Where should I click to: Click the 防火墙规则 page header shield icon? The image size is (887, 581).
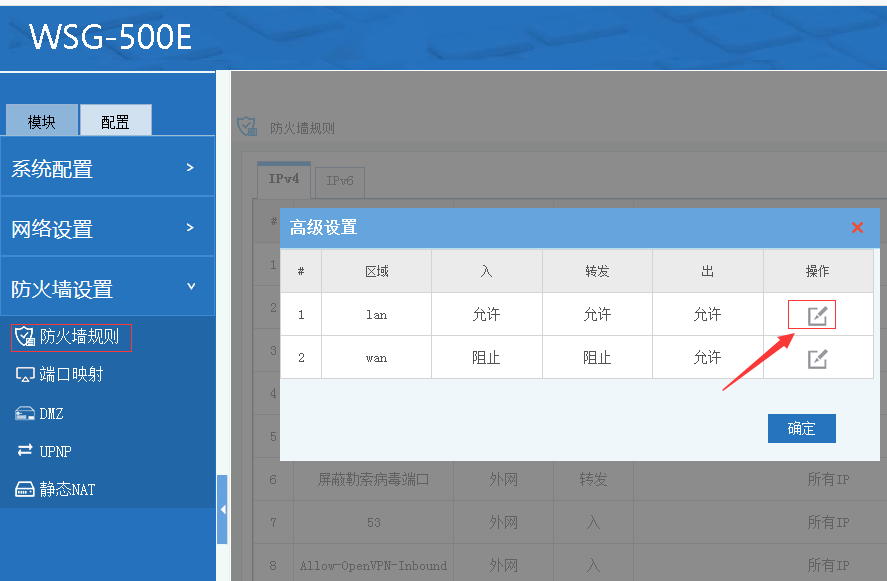(246, 127)
